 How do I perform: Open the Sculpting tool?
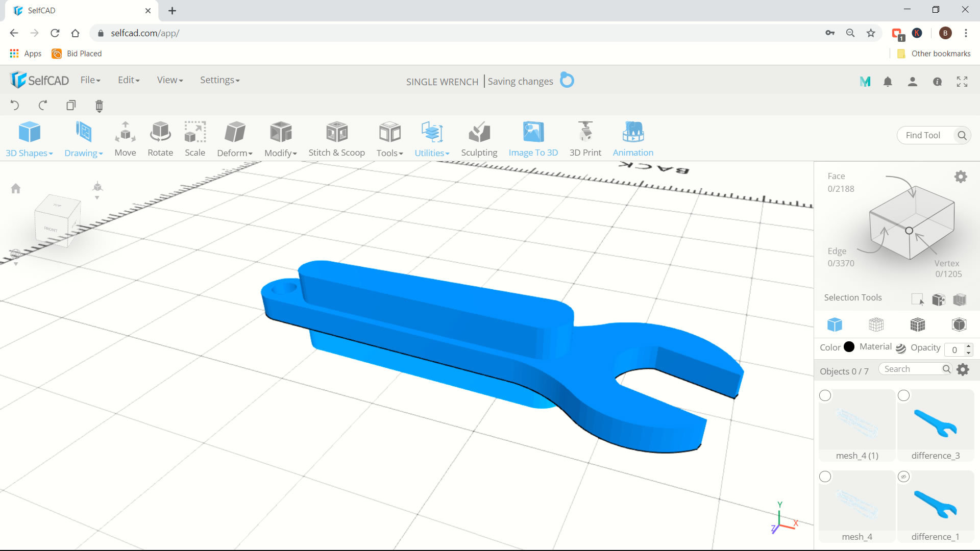[479, 139]
